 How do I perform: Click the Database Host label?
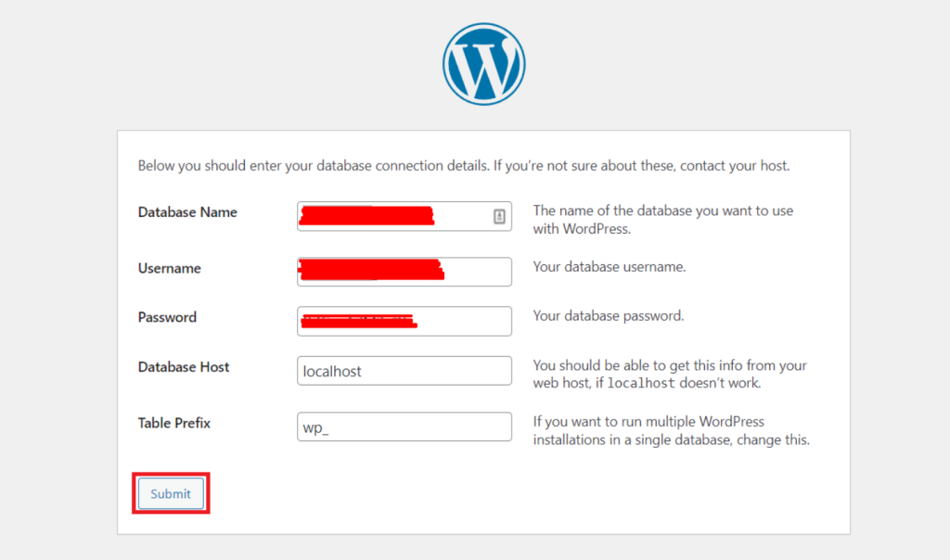coord(184,367)
